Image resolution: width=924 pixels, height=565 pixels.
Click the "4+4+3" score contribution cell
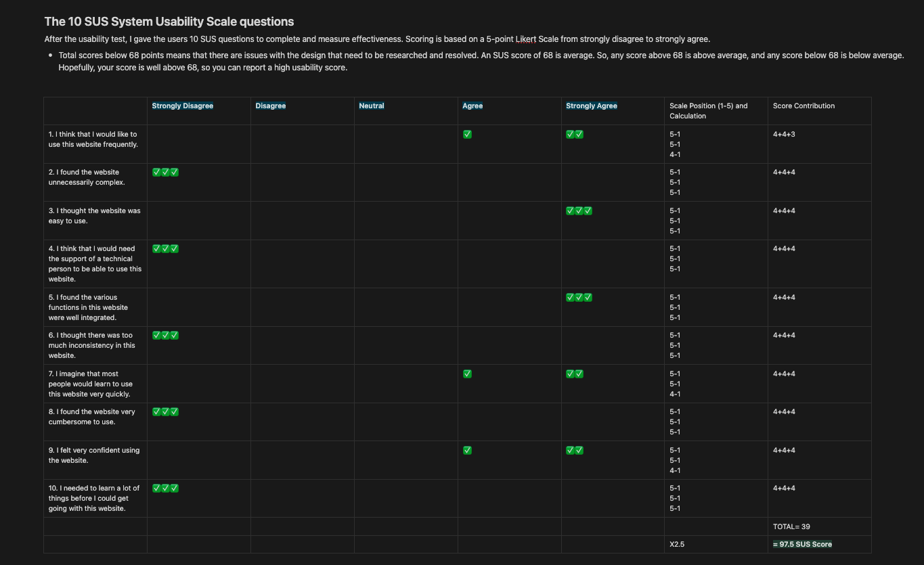[784, 135]
